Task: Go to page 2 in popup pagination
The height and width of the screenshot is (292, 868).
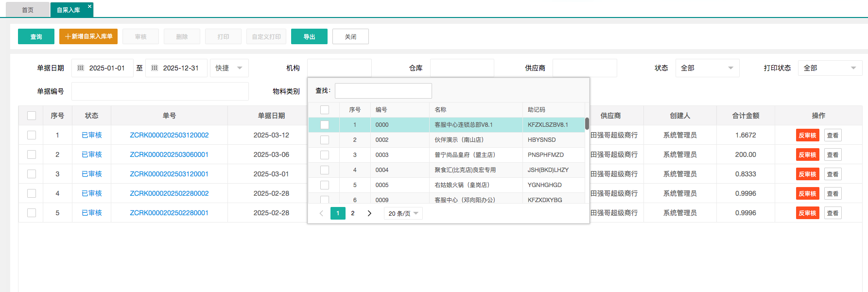Action: [353, 213]
